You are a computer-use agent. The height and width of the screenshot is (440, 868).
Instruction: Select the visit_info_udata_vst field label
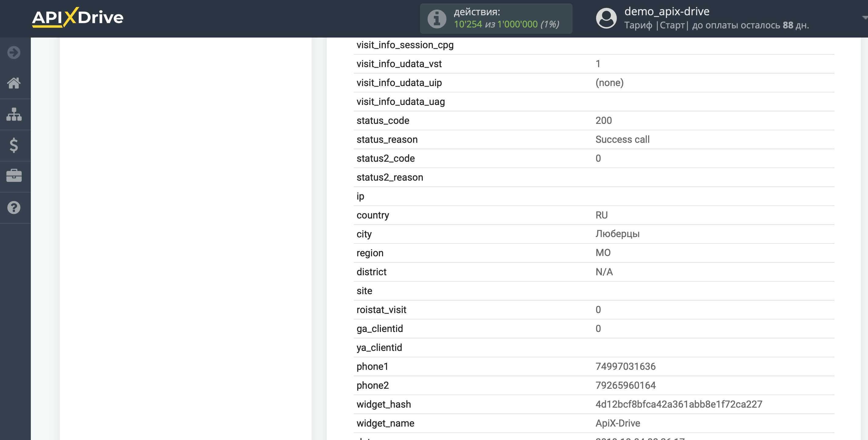399,64
